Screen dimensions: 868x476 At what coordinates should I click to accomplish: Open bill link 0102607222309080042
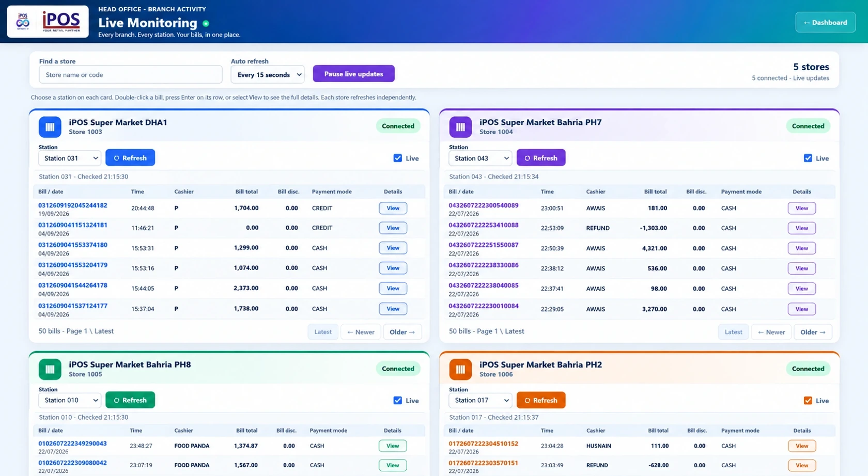(72, 463)
